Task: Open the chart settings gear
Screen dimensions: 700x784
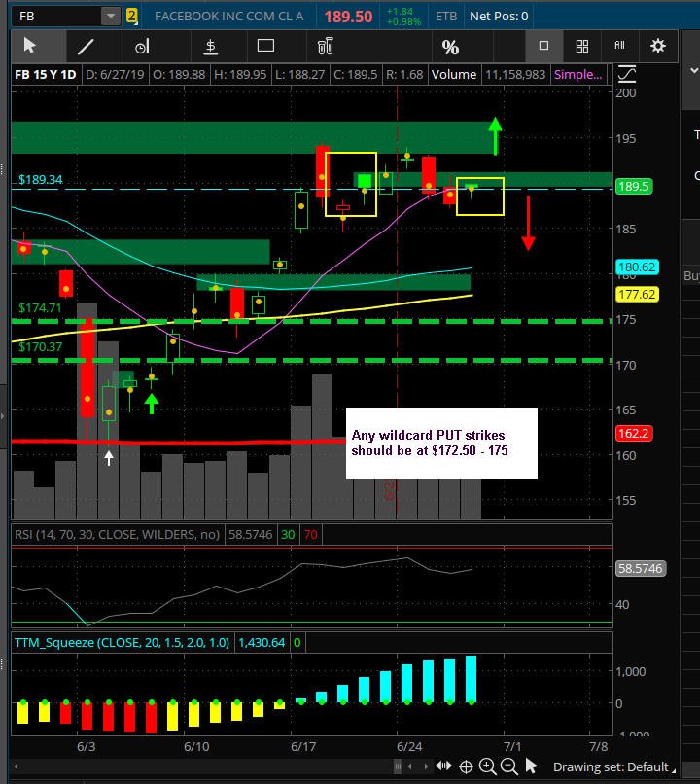Action: click(x=658, y=46)
